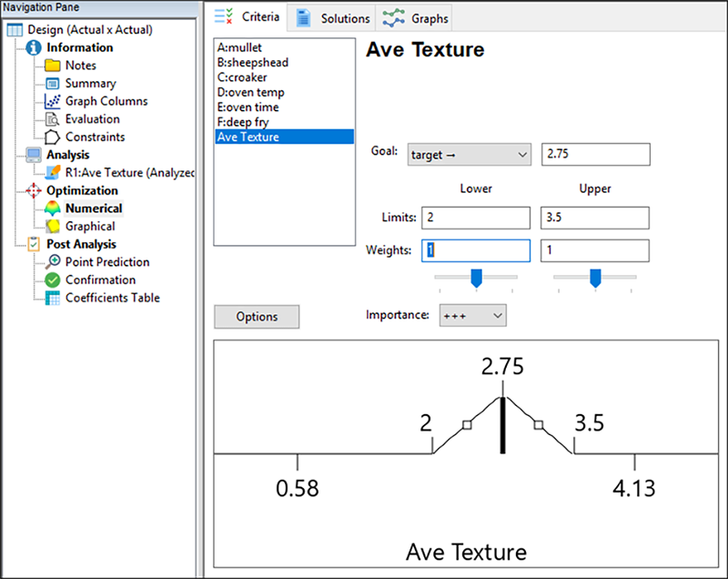The image size is (728, 579).
Task: Switch to the Graphs tab
Action: (416, 18)
